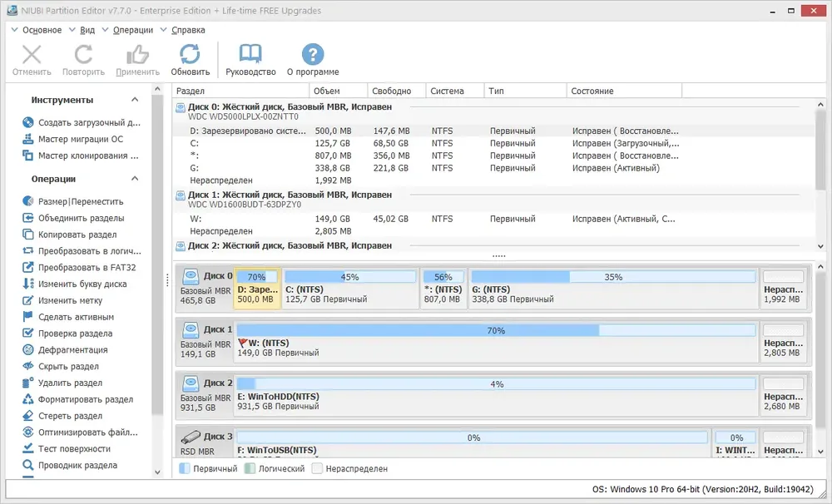Select the W: partition row on Disk 1
The image size is (832, 504).
coord(493,219)
